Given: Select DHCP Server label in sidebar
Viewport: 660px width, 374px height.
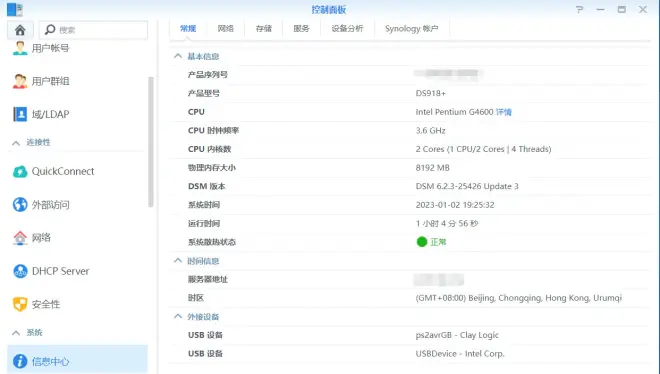Looking at the screenshot, I should click(61, 271).
